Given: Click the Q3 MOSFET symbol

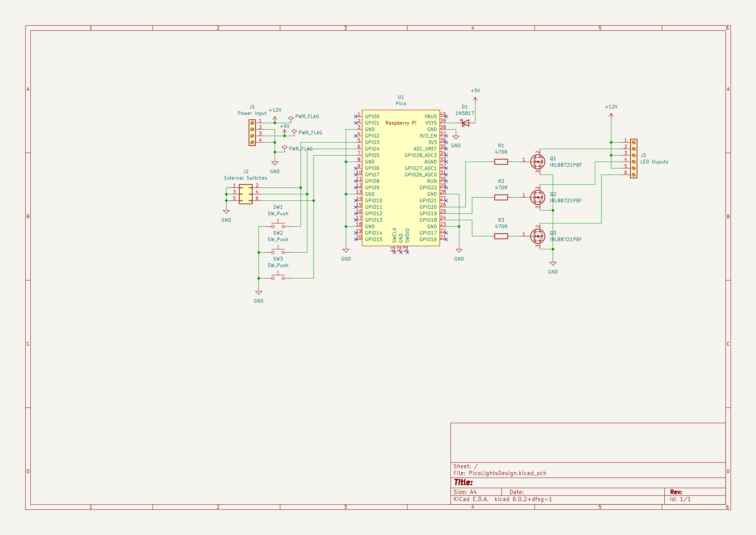Looking at the screenshot, I should click(537, 236).
